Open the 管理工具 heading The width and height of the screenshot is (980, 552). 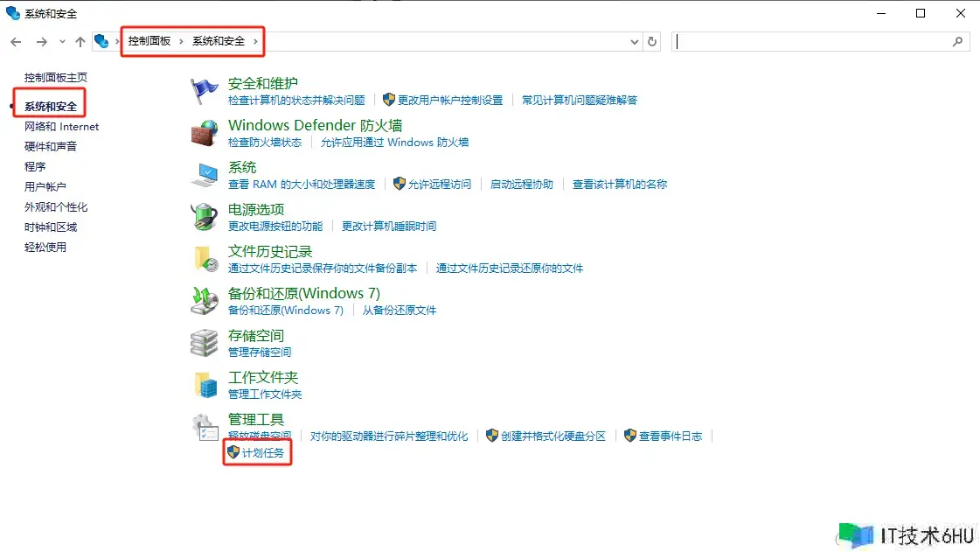tap(255, 420)
